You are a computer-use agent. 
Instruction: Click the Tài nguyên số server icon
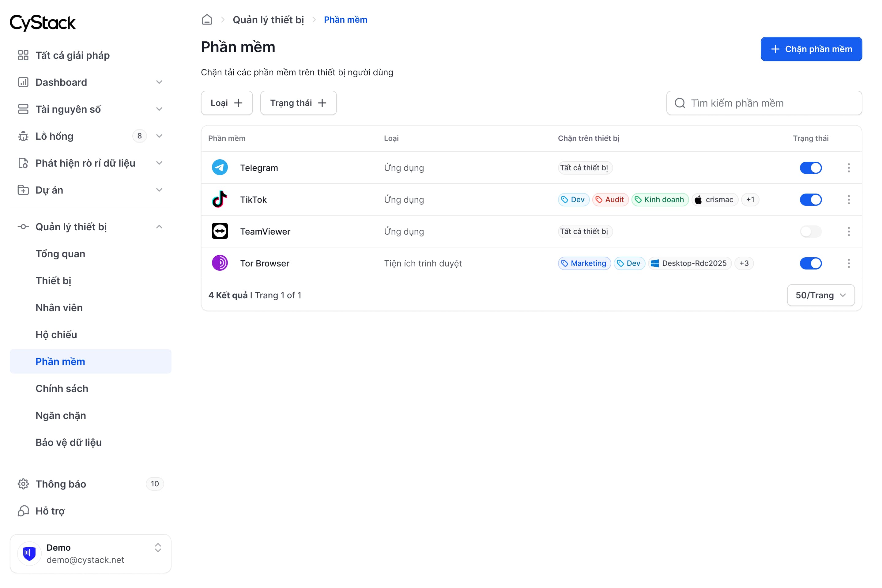pyautogui.click(x=23, y=109)
